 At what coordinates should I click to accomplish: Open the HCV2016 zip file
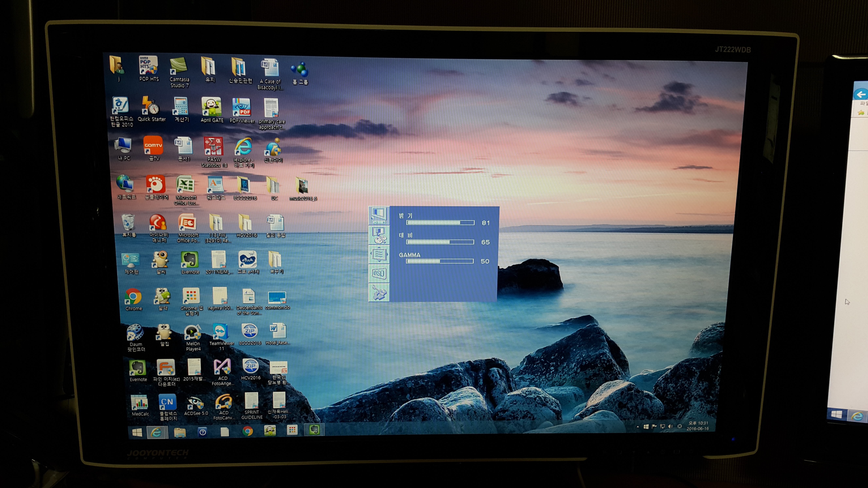(x=251, y=369)
